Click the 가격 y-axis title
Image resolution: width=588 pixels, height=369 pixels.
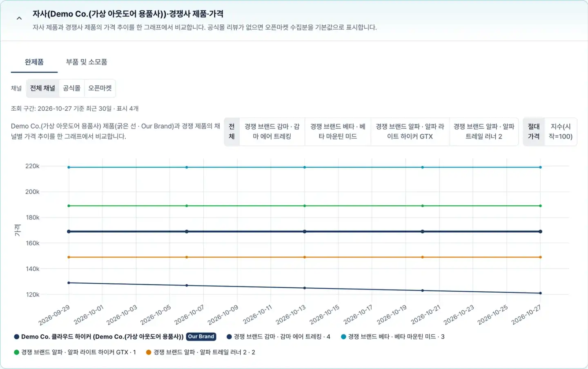(17, 230)
